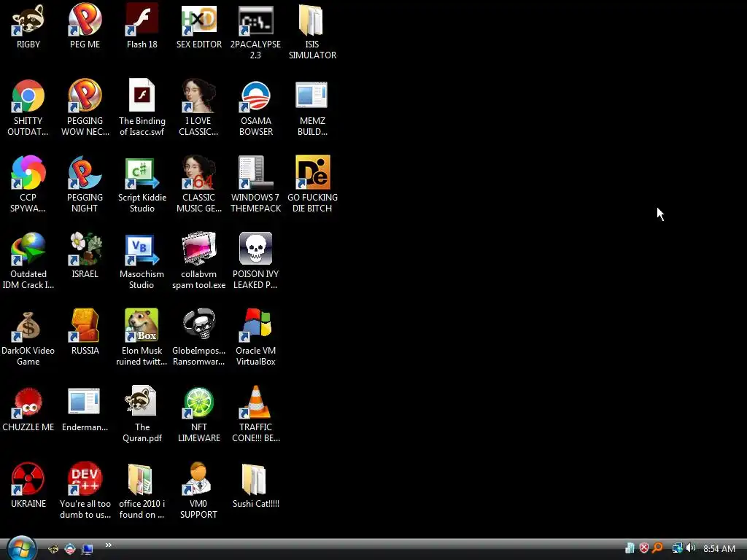Open the network connection tray icon

[677, 548]
